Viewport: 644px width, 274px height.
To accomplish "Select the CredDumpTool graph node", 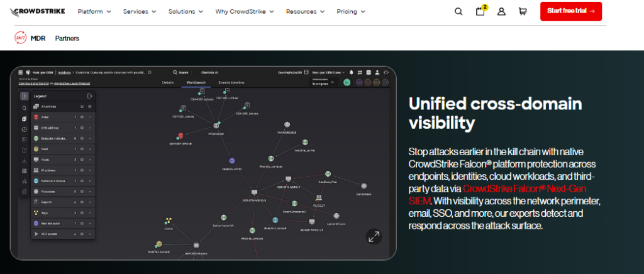I will point(328,174).
